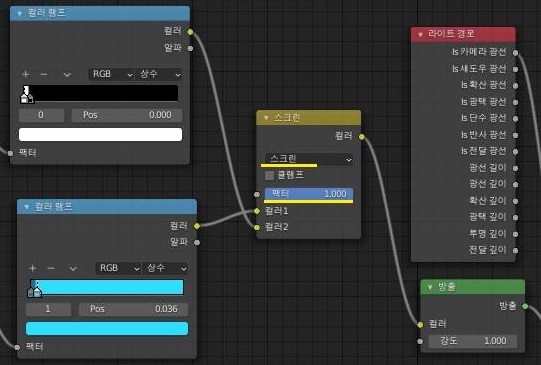Click the Is 확산 광선 output socket

coord(515,86)
